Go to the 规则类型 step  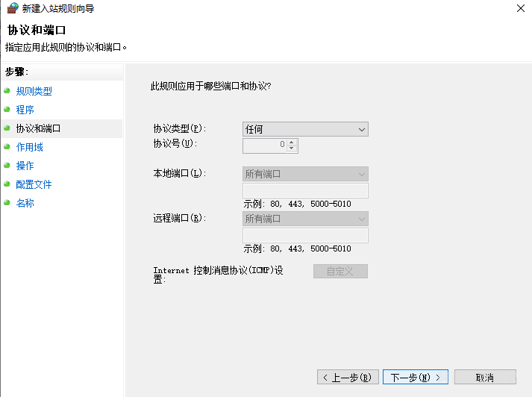(x=34, y=91)
